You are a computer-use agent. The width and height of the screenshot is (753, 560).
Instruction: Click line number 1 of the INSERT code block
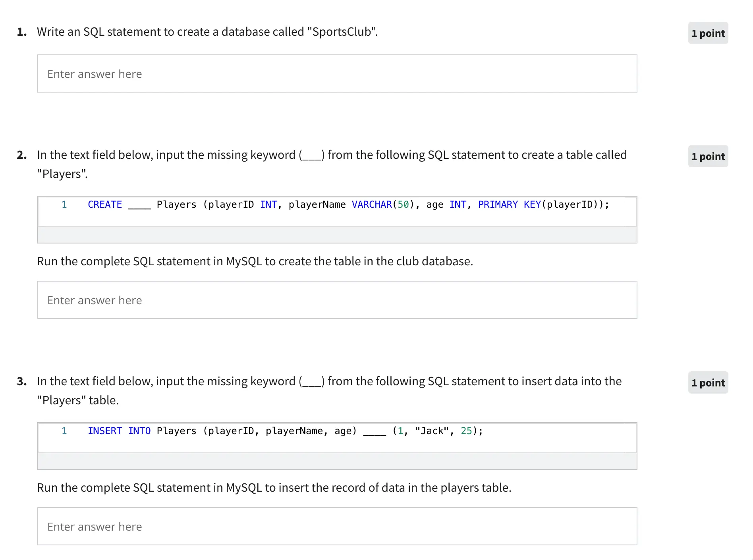(x=64, y=431)
